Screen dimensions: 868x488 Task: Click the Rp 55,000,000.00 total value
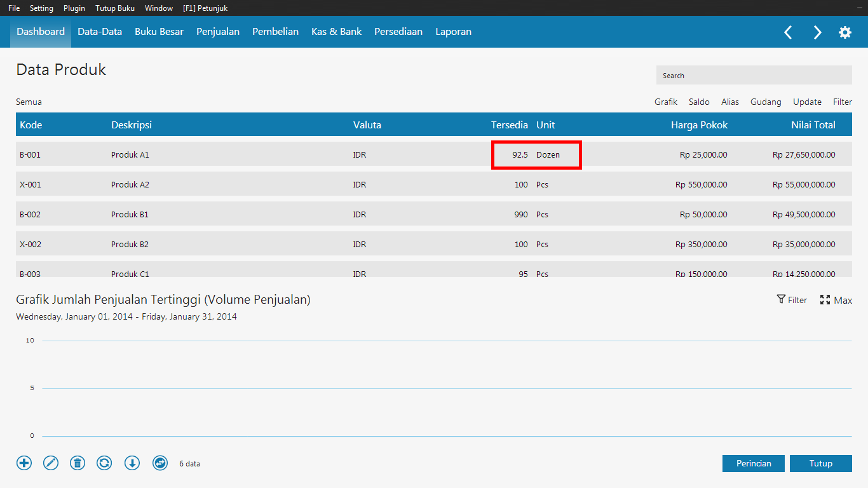(804, 184)
